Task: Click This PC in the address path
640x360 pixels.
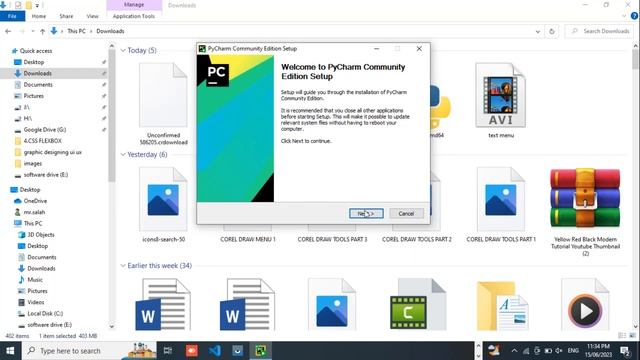Action: pyautogui.click(x=77, y=31)
